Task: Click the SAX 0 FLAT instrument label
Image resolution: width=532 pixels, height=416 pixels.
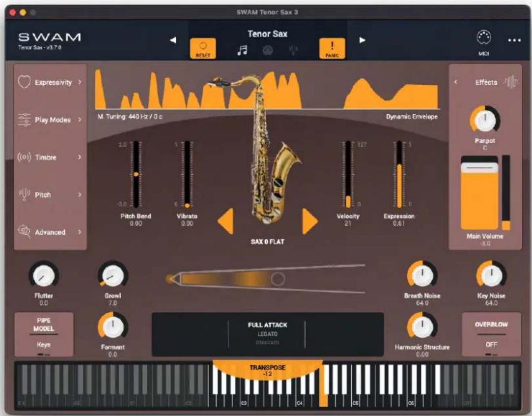Action: 267,242
